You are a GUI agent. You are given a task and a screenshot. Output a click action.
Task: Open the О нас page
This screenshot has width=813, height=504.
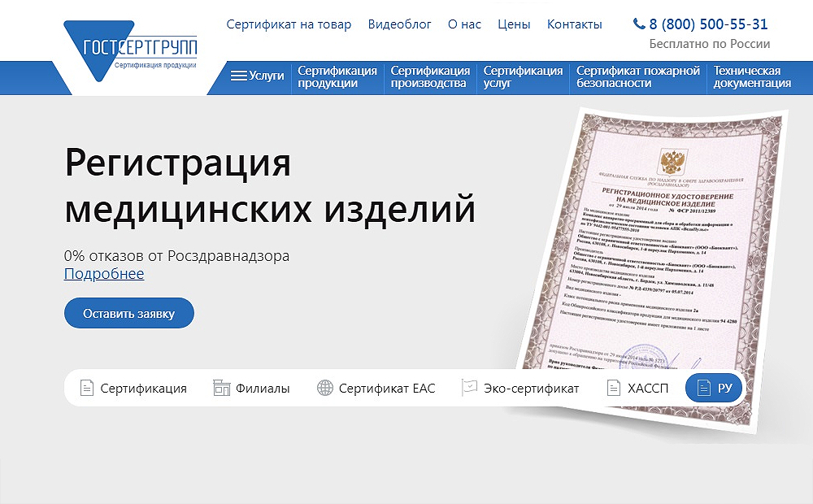[x=464, y=24]
